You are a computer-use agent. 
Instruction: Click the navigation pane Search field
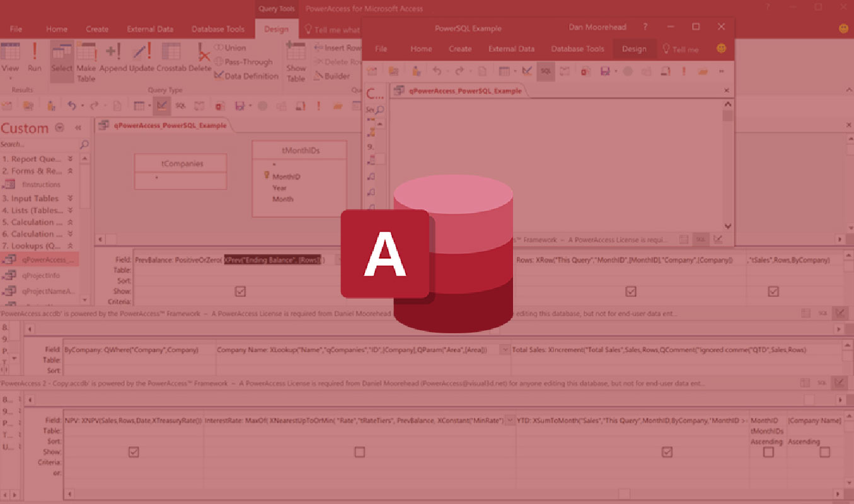pyautogui.click(x=38, y=144)
